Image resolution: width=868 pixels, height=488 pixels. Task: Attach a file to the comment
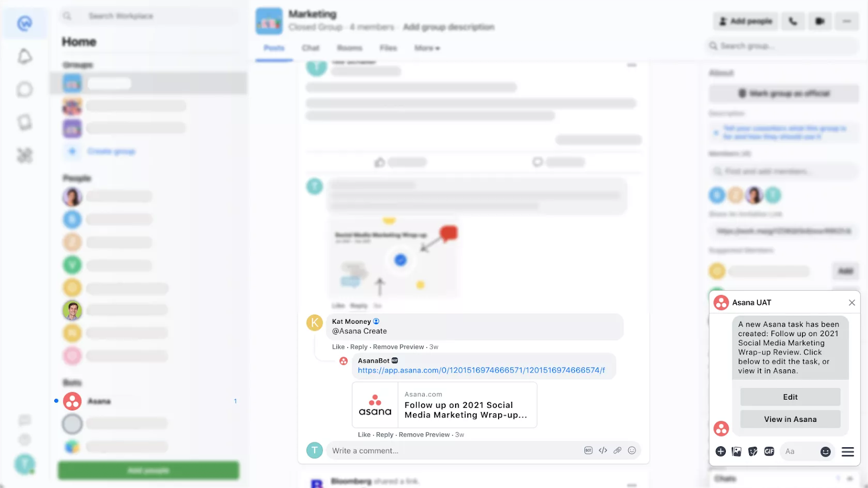[x=617, y=451]
